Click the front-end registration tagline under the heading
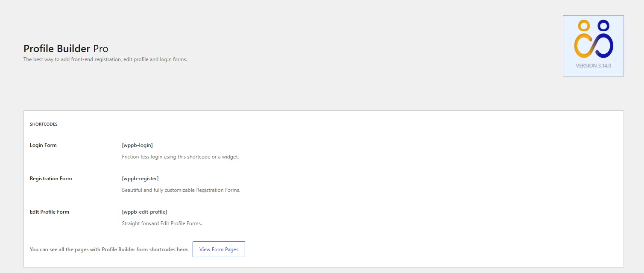 [105, 59]
